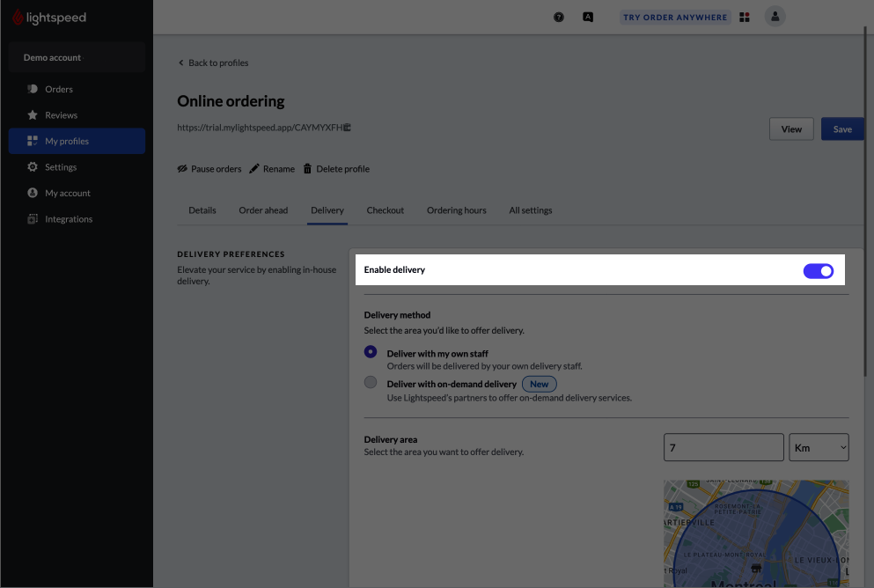Switch to the Details tab
Viewport: 874px width, 588px height.
(202, 210)
